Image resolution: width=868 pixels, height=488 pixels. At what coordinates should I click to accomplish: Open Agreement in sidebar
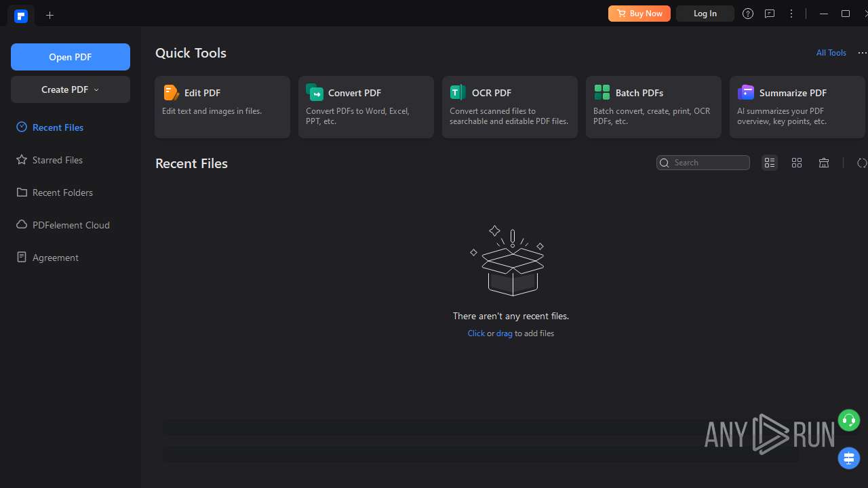coord(56,258)
